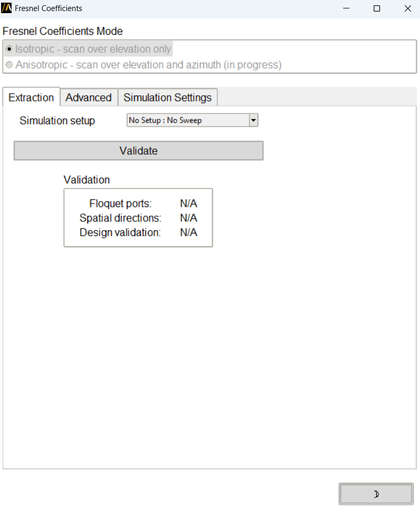Viewport: 420px width, 517px height.
Task: Switch to the Extraction tab
Action: point(31,98)
